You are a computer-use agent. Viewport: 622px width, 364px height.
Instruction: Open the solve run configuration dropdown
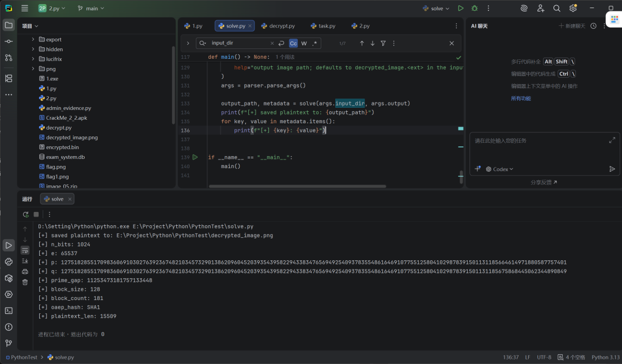coord(436,8)
